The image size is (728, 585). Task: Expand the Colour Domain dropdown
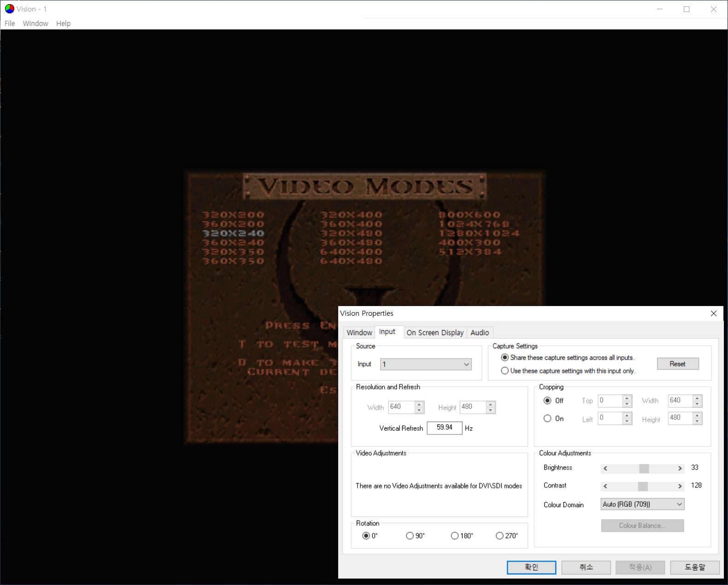642,504
